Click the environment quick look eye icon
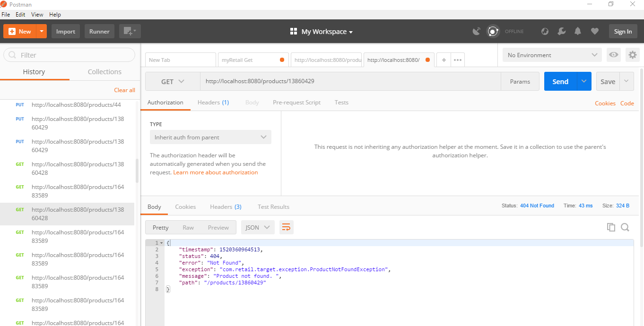Image resolution: width=644 pixels, height=326 pixels. [x=614, y=55]
